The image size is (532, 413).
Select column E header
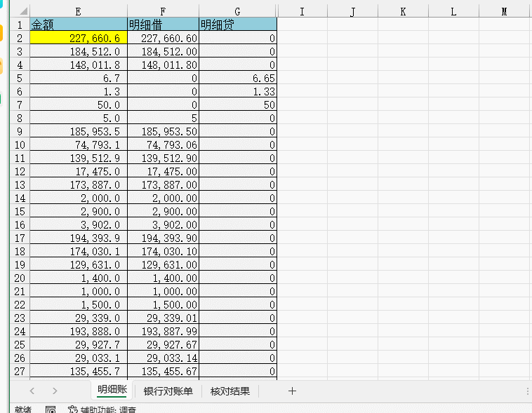point(79,11)
